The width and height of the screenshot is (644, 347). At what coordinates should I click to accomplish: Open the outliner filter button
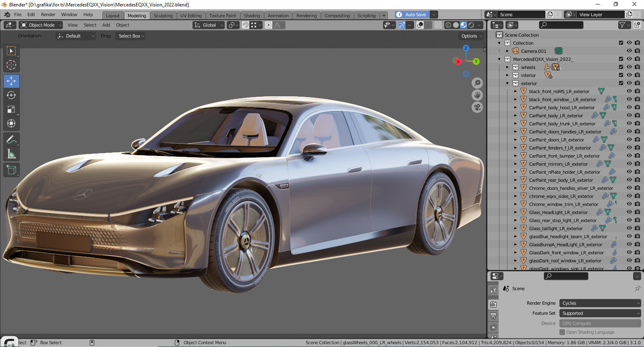click(624, 25)
